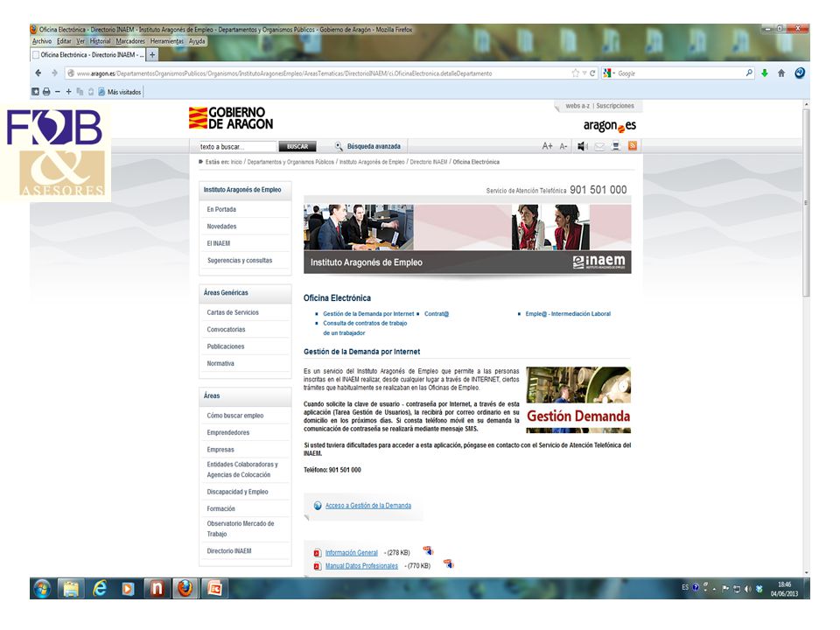Click the PDF icon beside Manual Datos Profesionales
This screenshot has width=840, height=630.
coord(317,566)
